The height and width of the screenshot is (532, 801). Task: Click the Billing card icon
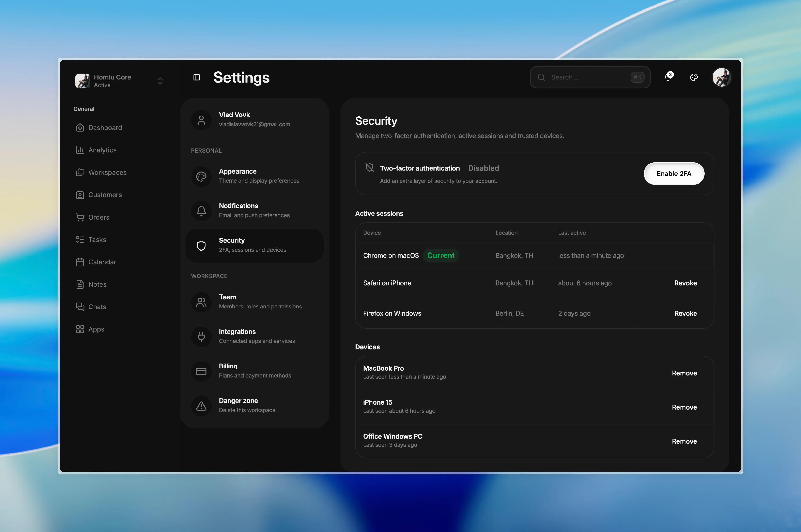pos(201,371)
